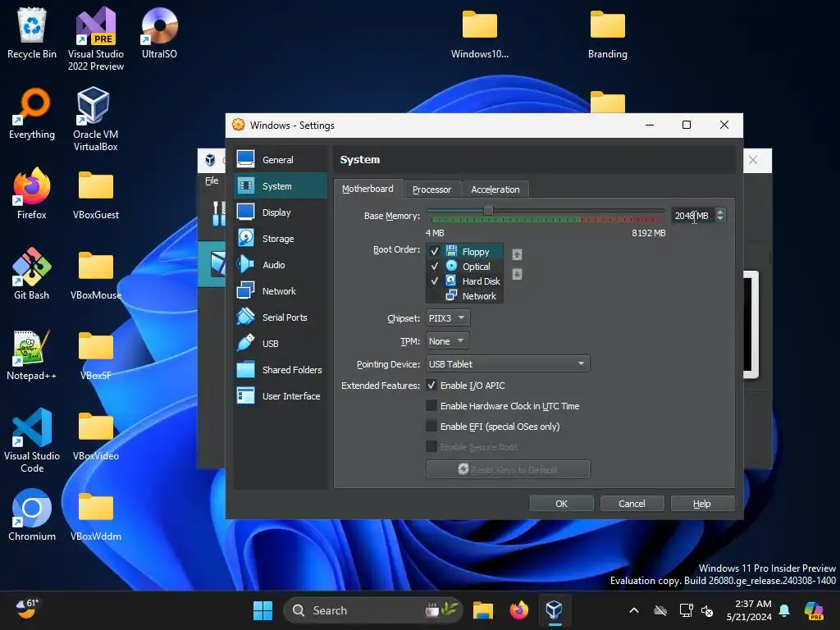Increase Base Memory with spinner up arrow
The height and width of the screenshot is (630, 840).
[720, 212]
